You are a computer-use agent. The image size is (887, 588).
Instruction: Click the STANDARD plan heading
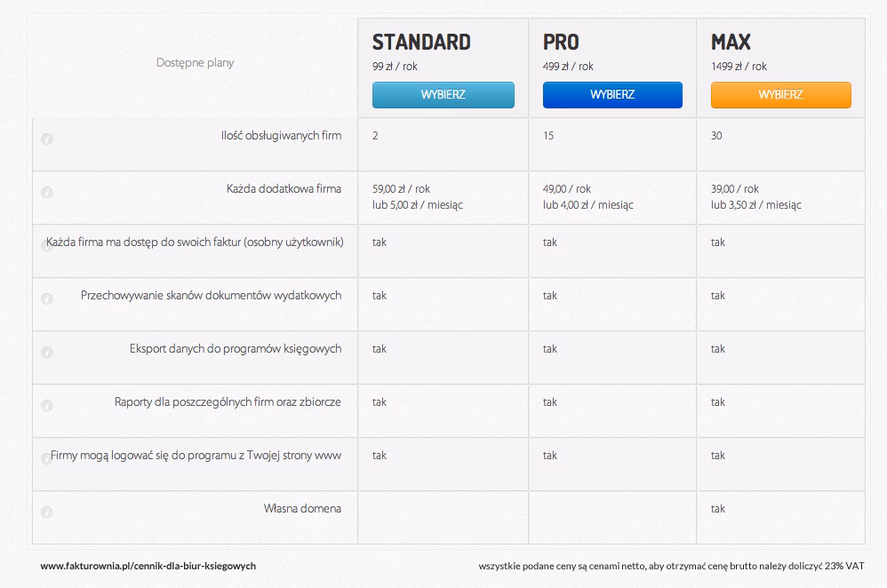421,42
